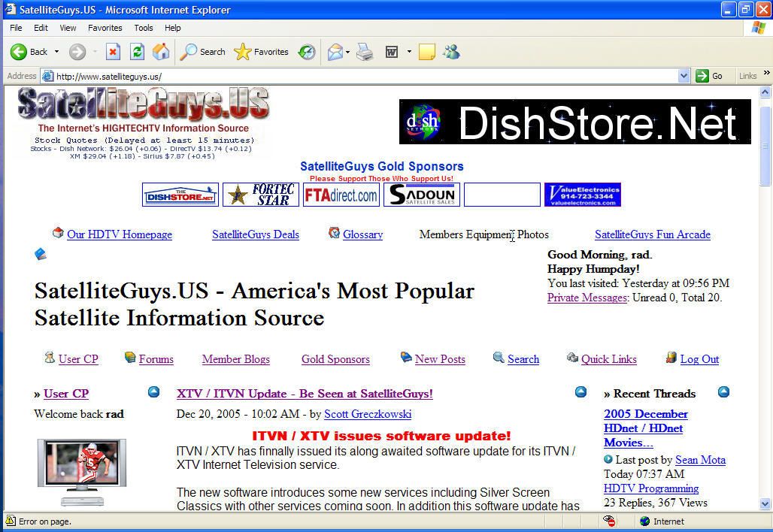Viewport: 773px width, 532px height.
Task: Open the address bar URL dropdown
Action: pyautogui.click(x=684, y=76)
